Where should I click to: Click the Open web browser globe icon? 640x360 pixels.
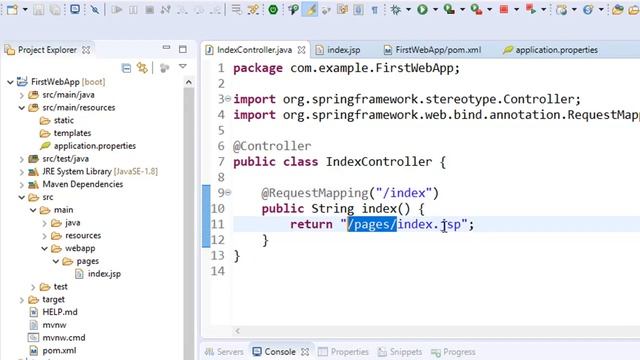click(x=588, y=9)
